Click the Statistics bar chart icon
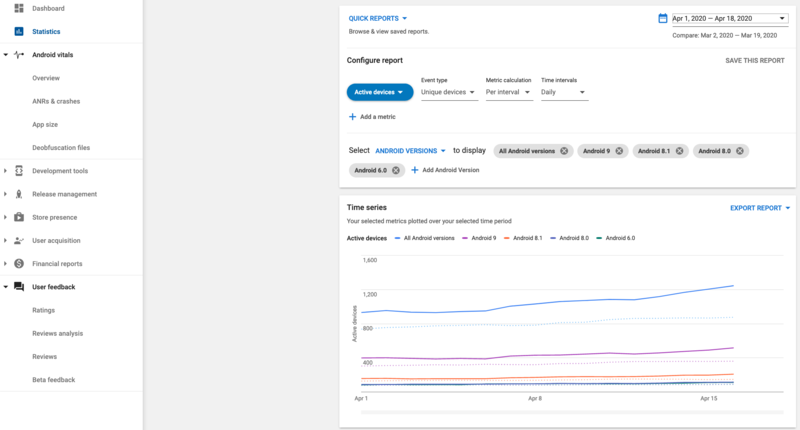This screenshot has height=430, width=800. [19, 32]
